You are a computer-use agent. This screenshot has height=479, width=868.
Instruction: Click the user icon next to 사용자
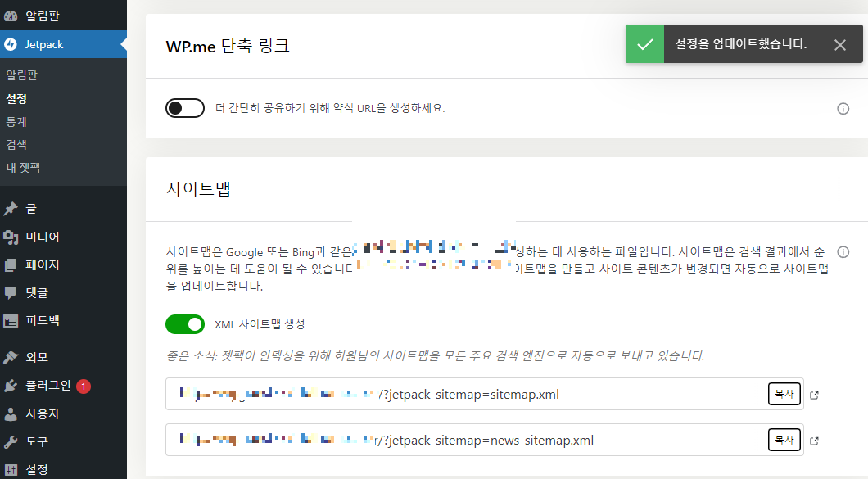coord(11,413)
